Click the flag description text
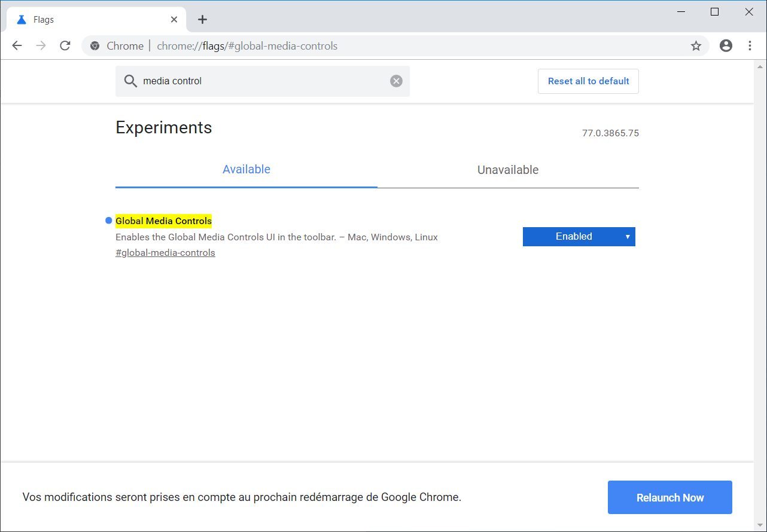The height and width of the screenshot is (532, 767). tap(276, 237)
